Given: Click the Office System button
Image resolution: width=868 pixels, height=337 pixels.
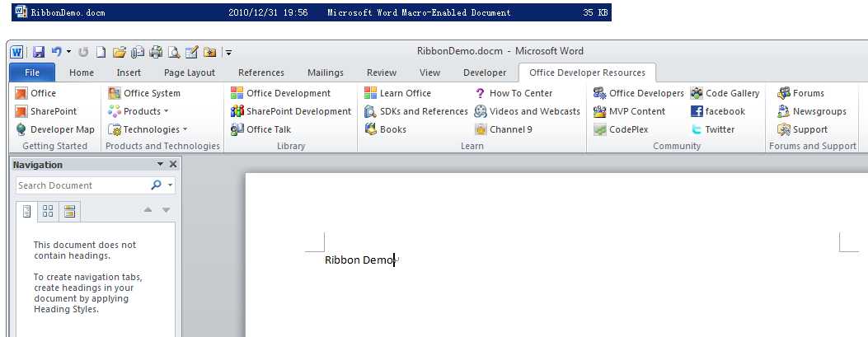Looking at the screenshot, I should coord(144,93).
